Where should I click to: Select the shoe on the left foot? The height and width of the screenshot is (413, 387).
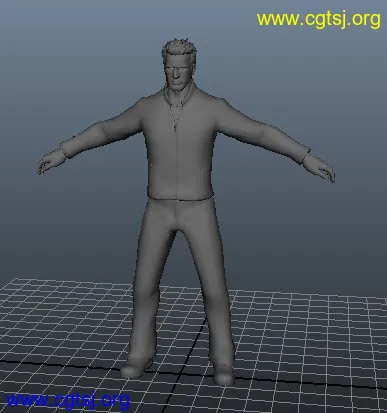[x=136, y=368]
